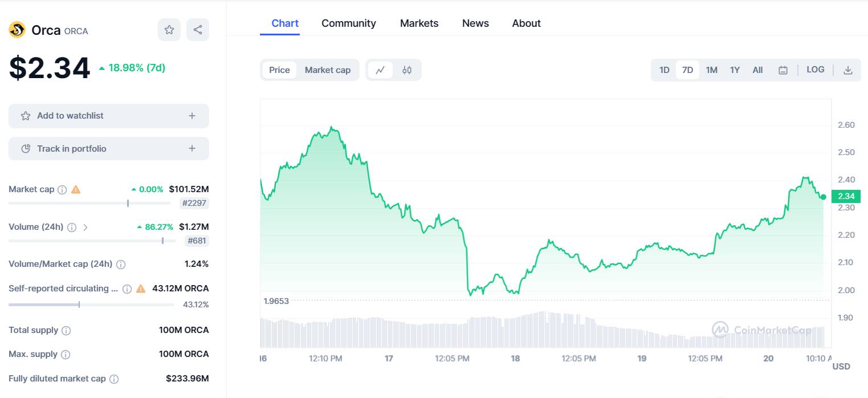
Task: Click the Volume (24h) rank progress bar
Action: (92, 241)
